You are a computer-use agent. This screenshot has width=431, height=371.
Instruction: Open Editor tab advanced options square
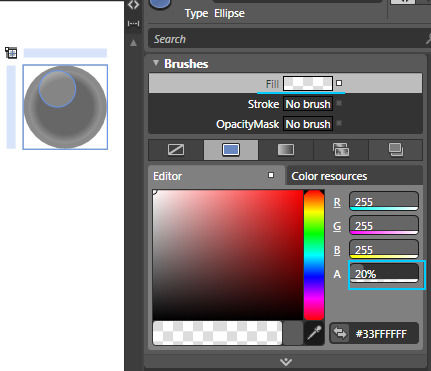coord(271,175)
